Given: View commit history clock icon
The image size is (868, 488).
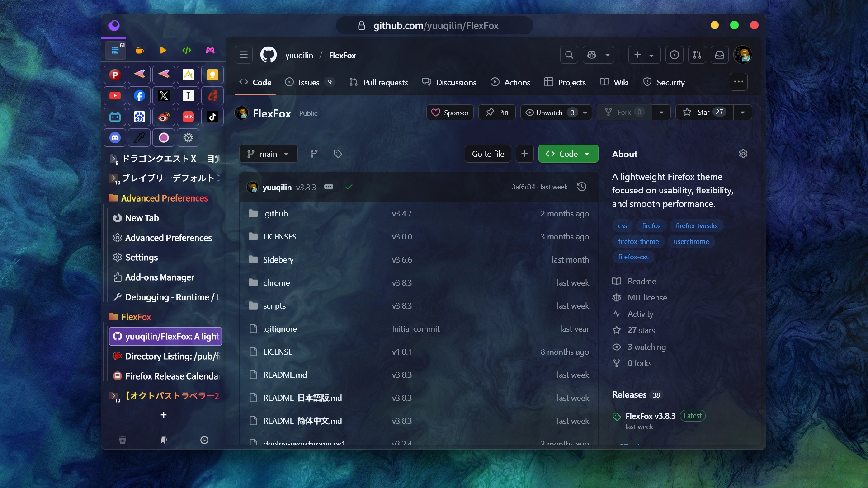Looking at the screenshot, I should tap(582, 187).
